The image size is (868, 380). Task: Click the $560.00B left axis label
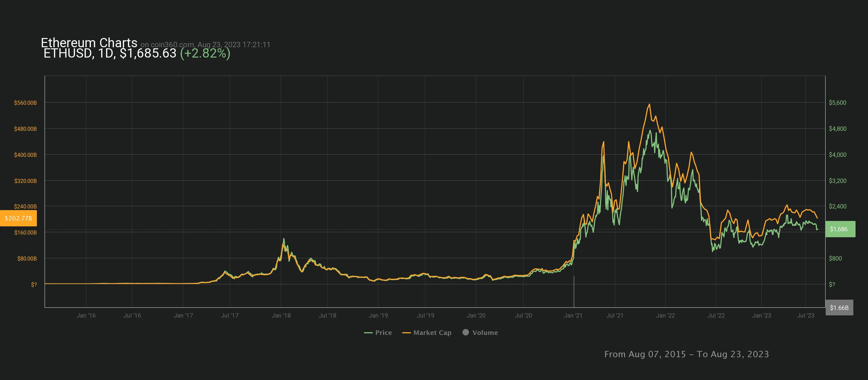[25, 103]
